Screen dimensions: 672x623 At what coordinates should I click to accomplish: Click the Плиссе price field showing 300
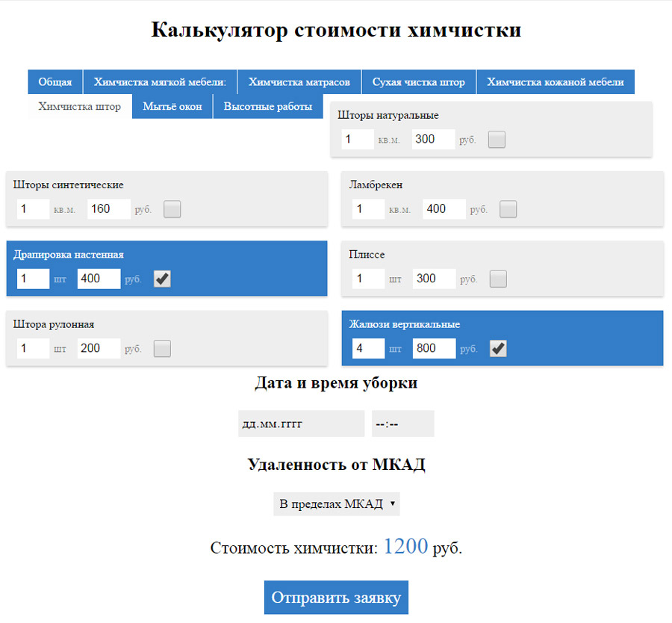pos(434,279)
